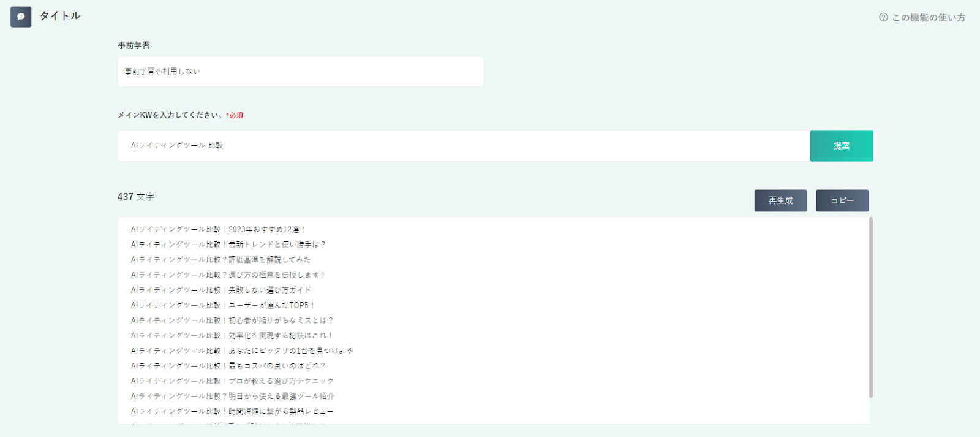Click the 提案 button
980x437 pixels.
pos(842,146)
